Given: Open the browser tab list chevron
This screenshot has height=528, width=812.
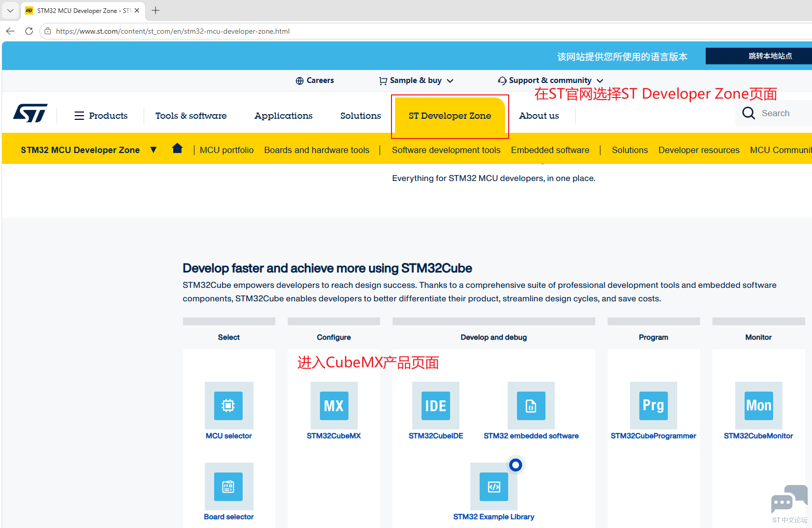Looking at the screenshot, I should tap(10, 10).
